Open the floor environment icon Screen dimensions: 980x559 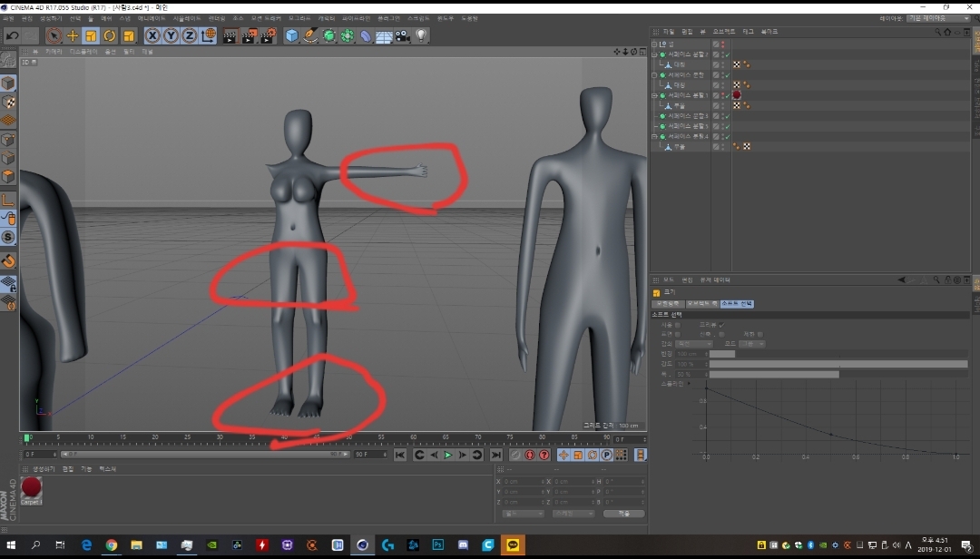pos(384,36)
